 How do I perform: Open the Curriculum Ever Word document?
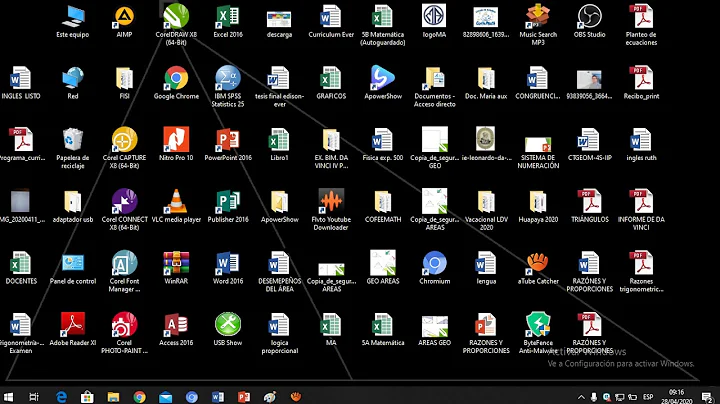331,22
